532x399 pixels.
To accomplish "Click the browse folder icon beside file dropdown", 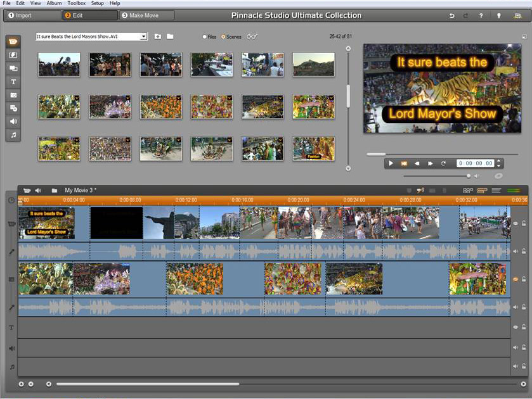I will pos(170,37).
